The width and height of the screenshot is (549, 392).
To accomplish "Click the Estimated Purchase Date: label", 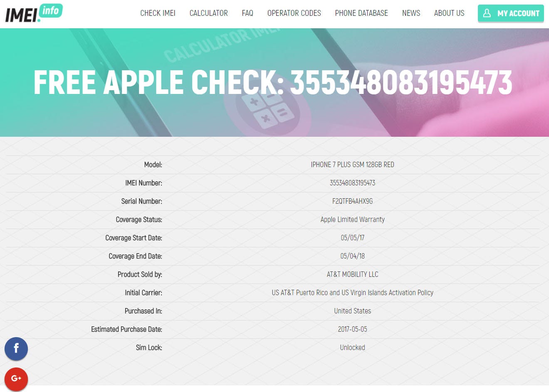I will click(x=126, y=329).
